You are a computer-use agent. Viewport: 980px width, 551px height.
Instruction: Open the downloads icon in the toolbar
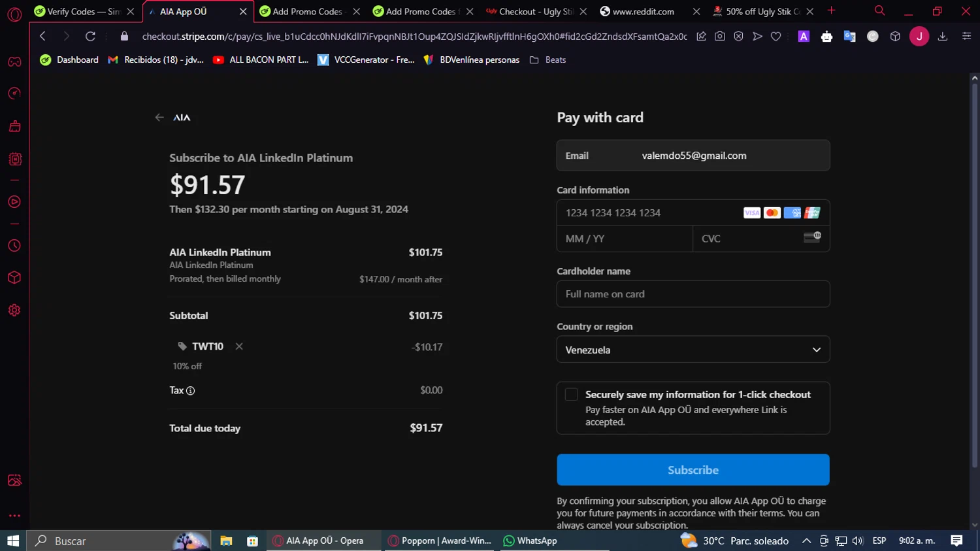click(x=943, y=37)
